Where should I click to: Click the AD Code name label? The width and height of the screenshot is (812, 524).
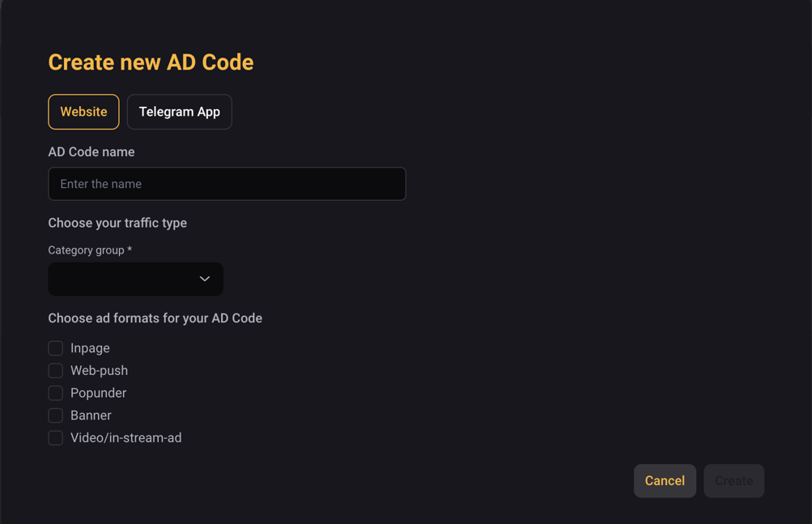click(x=91, y=151)
